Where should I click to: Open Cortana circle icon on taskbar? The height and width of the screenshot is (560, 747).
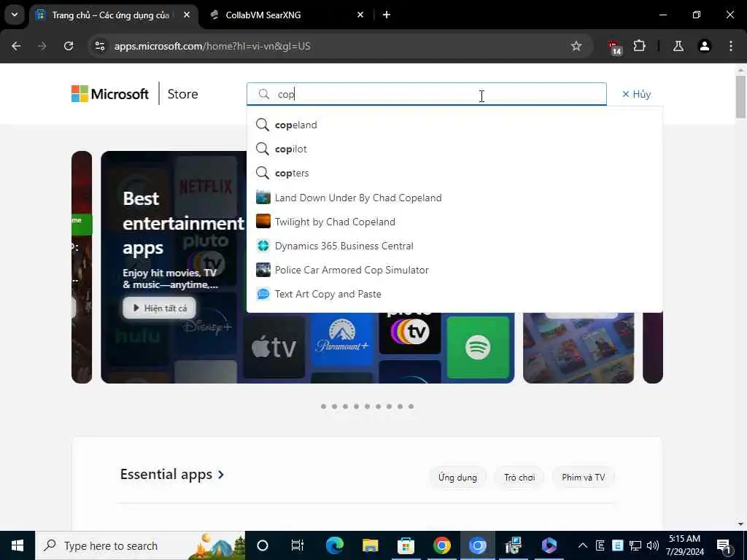click(263, 545)
